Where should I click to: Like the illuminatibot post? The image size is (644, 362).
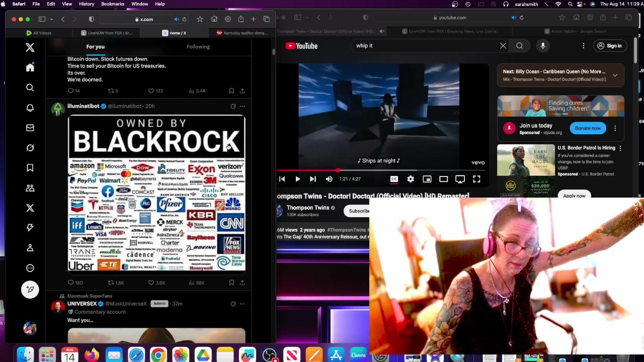(151, 283)
